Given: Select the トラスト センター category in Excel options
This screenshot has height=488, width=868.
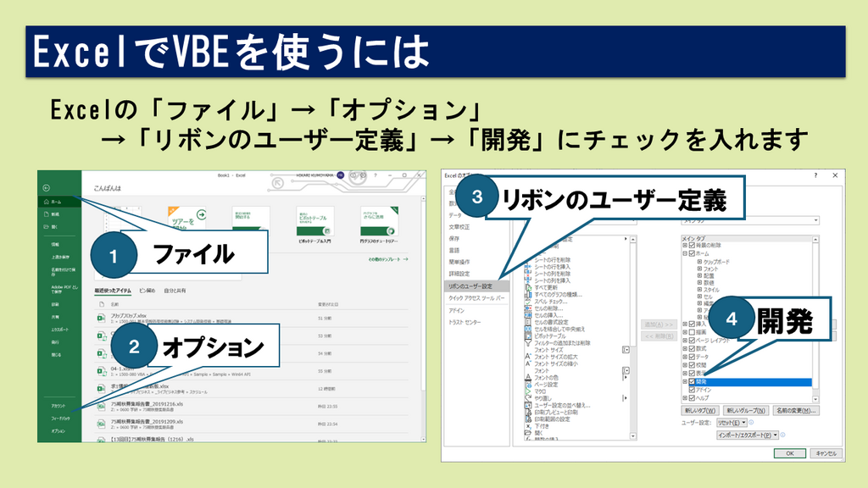Looking at the screenshot, I should coord(465,322).
